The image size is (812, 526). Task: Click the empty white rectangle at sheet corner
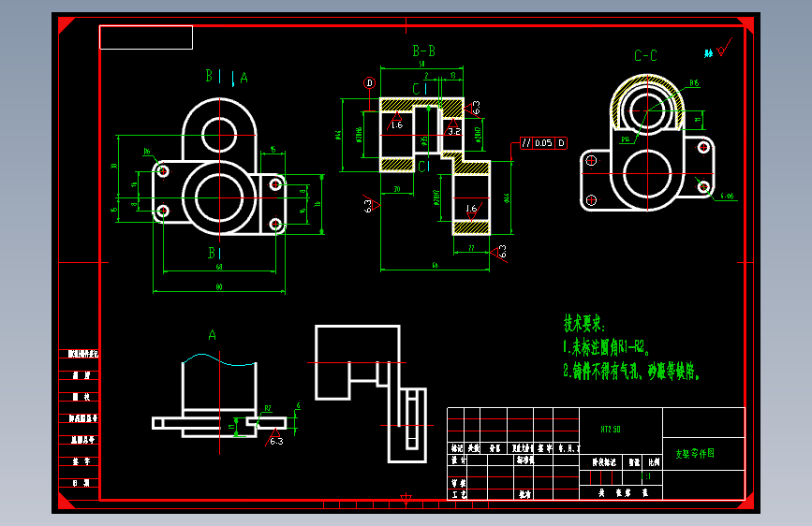(x=146, y=37)
